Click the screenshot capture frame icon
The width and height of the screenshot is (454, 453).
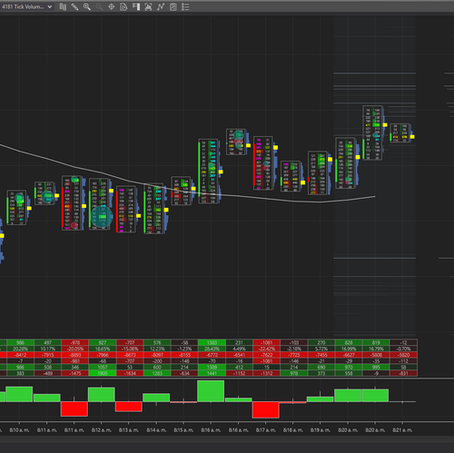pyautogui.click(x=148, y=7)
